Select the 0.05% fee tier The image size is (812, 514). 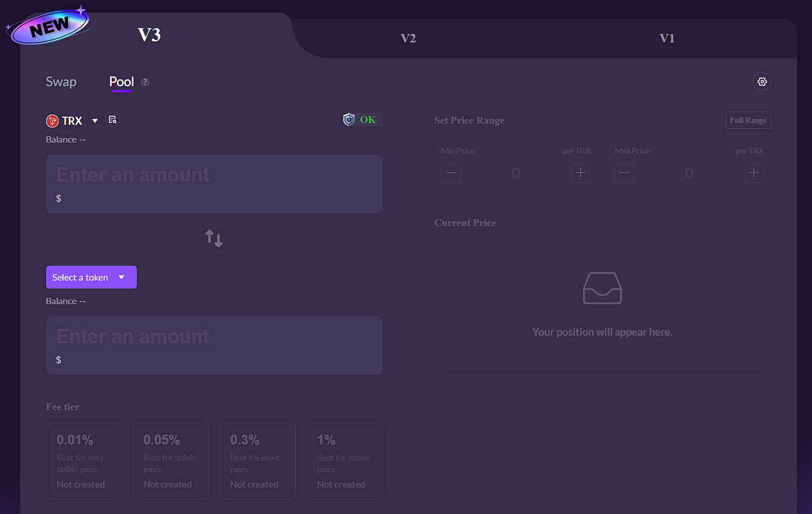[x=170, y=461]
